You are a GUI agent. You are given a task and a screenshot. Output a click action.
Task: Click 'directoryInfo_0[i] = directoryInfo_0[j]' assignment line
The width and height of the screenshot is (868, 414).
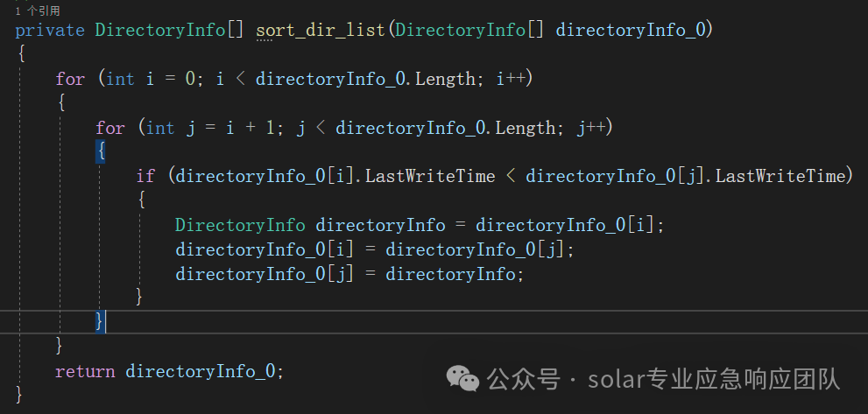pyautogui.click(x=375, y=249)
